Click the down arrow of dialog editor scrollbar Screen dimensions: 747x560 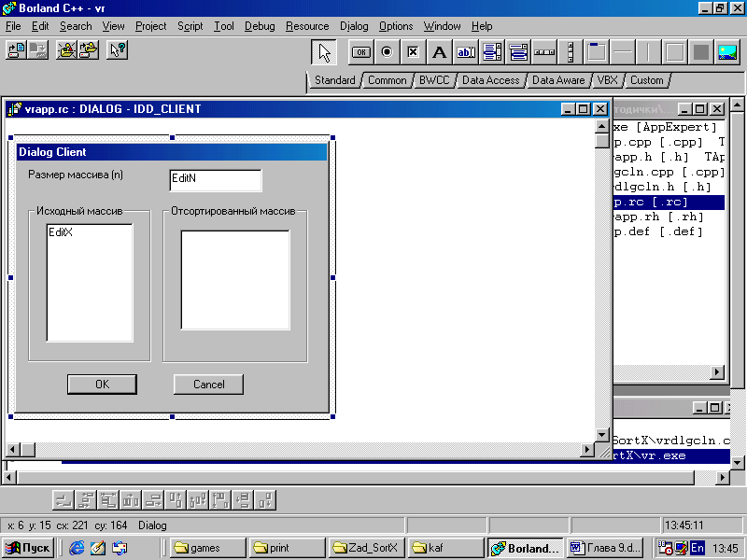[x=602, y=434]
